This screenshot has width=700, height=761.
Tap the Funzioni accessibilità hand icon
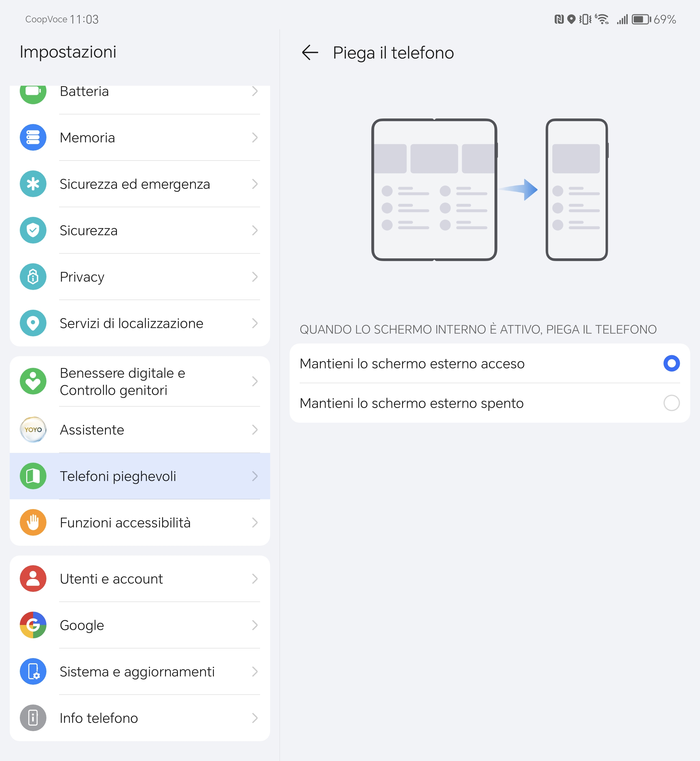click(x=33, y=522)
